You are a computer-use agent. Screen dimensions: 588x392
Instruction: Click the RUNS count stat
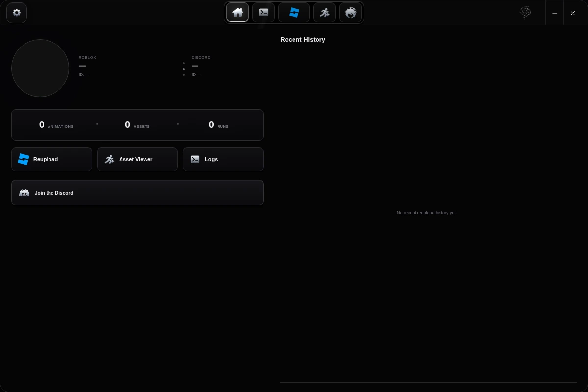coord(219,125)
